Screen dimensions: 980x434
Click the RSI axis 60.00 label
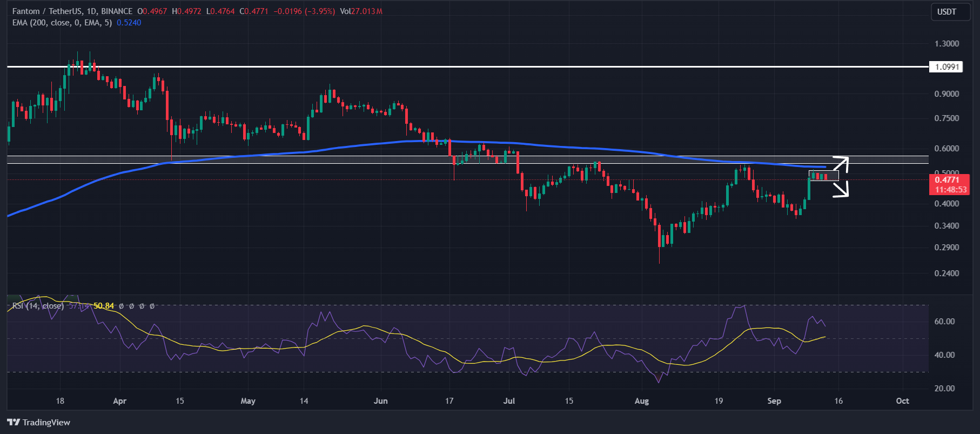pos(944,322)
